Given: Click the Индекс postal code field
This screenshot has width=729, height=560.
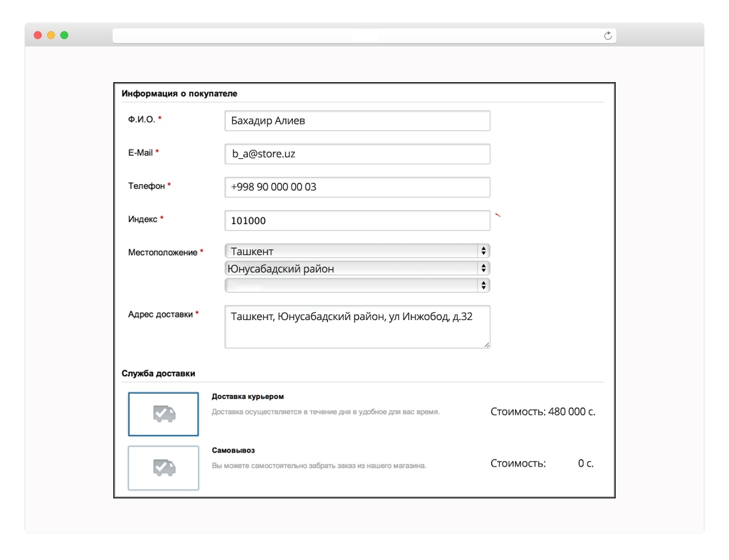Looking at the screenshot, I should point(357,221).
